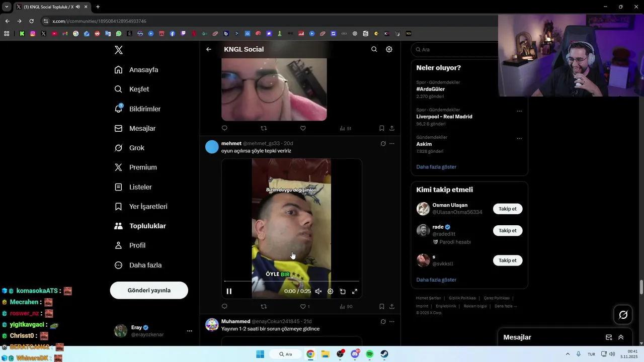Enter fullscreen on the video
The width and height of the screenshot is (644, 362).
(355, 291)
